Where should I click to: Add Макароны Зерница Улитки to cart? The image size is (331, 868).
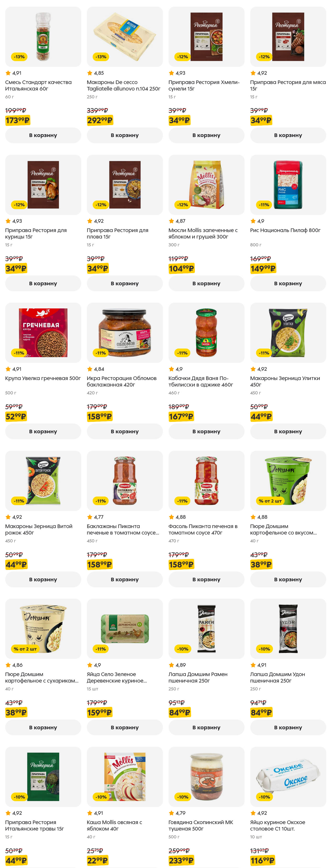coord(288,431)
